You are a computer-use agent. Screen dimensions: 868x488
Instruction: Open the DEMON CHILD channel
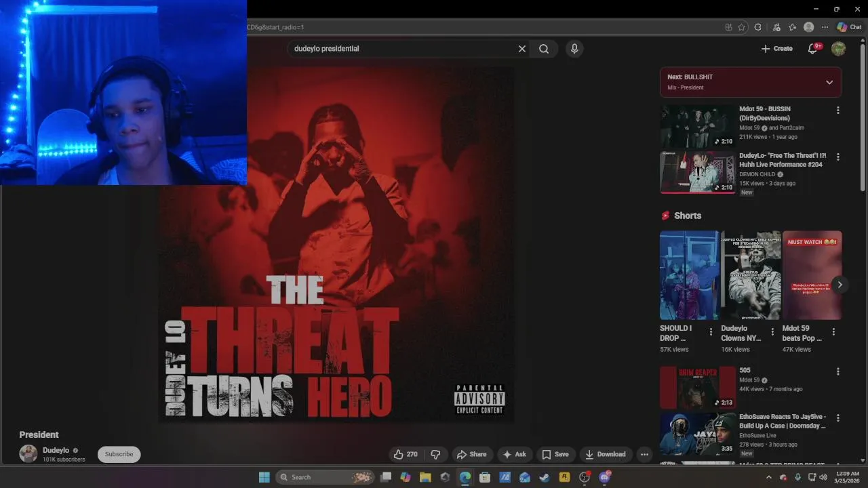[758, 174]
